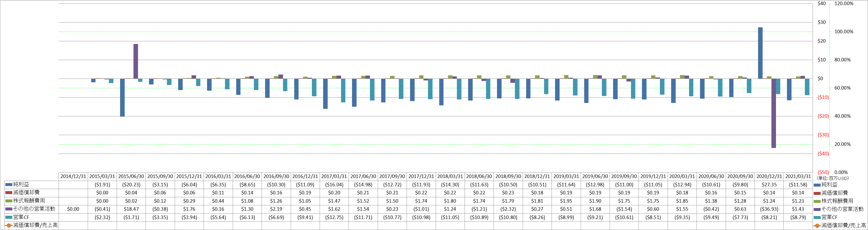Click the その他の営業活動 purple swatch in the right-side legend
The height and width of the screenshot is (230, 868).
(x=817, y=209)
